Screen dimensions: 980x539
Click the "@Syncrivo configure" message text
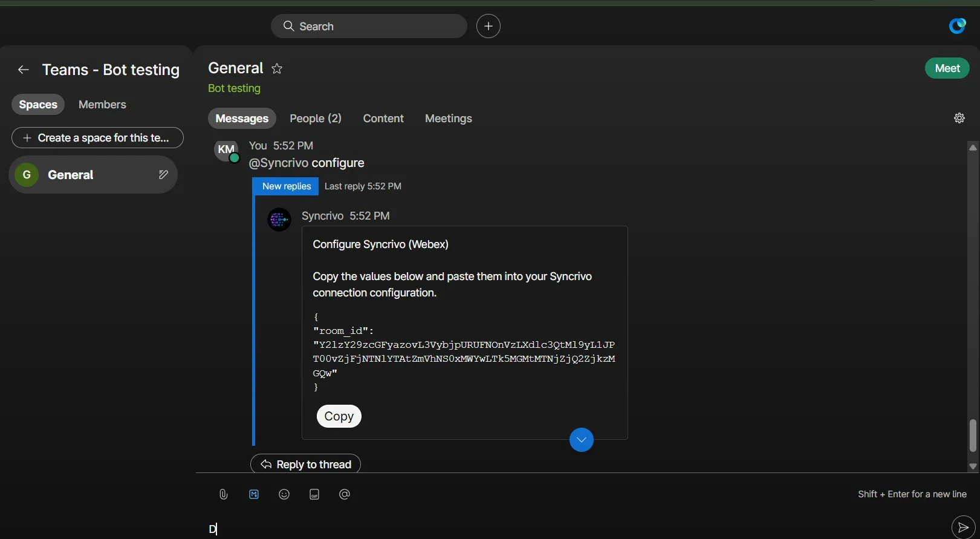[307, 163]
